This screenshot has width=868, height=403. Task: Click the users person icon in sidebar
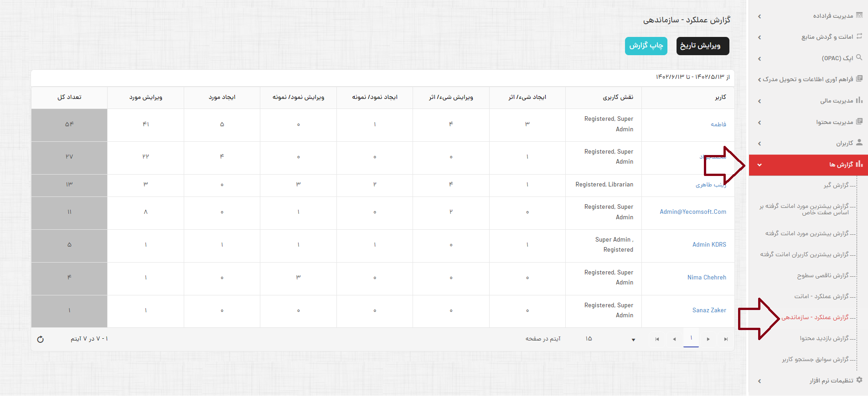tap(859, 143)
